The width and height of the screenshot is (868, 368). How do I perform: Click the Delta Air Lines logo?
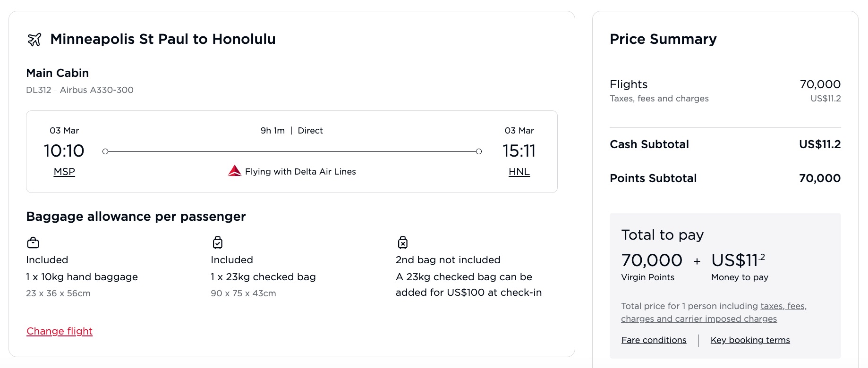235,171
